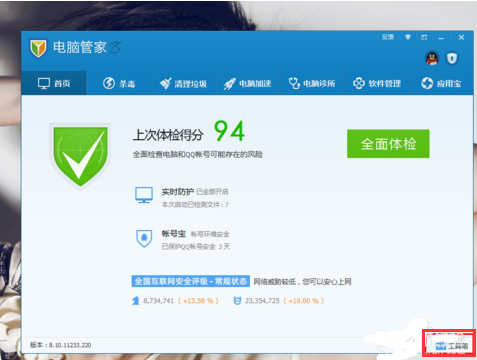The width and height of the screenshot is (477, 360).
Task: Open the 清理垃圾 junk cleanup tab
Action: (183, 83)
